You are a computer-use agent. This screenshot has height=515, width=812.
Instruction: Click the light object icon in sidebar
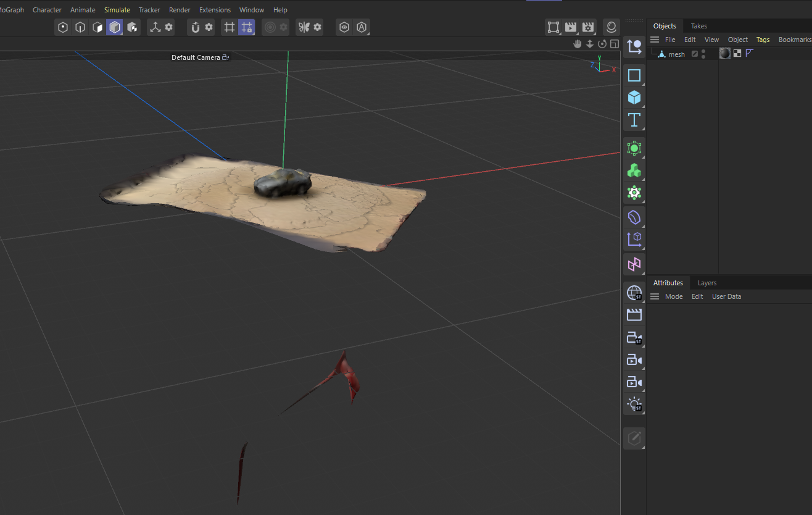[x=634, y=404]
